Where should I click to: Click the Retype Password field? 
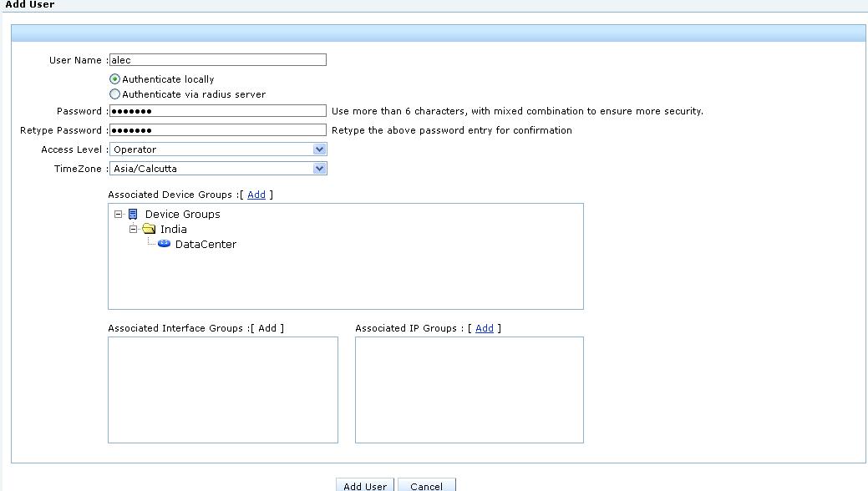(x=217, y=130)
